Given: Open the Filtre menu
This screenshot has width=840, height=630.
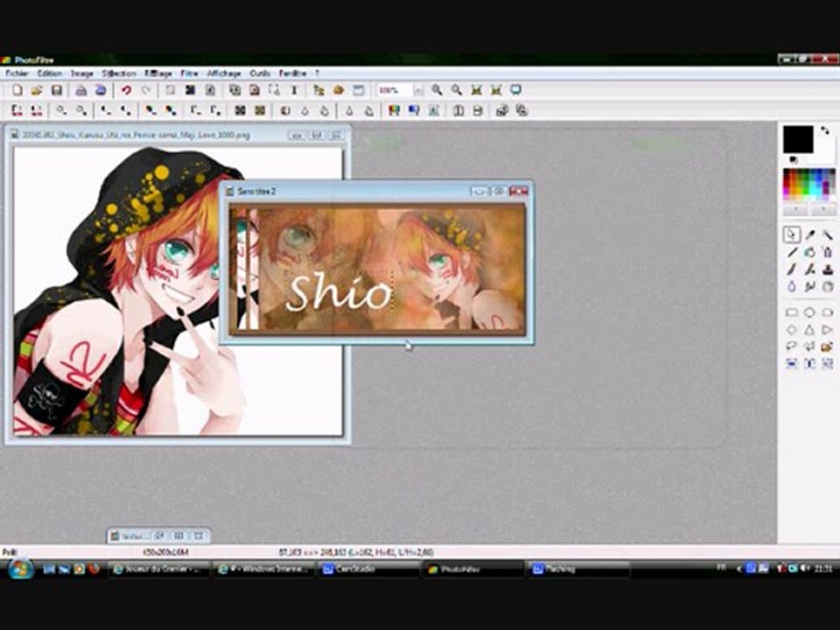Looking at the screenshot, I should point(190,73).
